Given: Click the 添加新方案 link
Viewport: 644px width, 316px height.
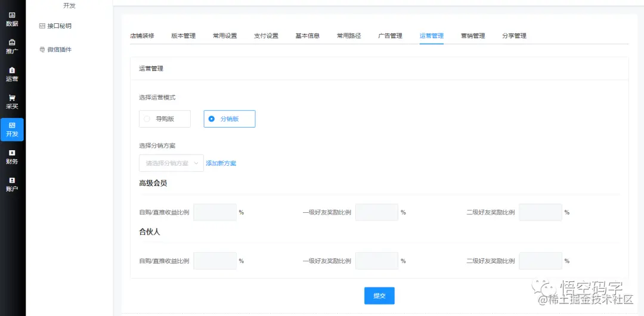Looking at the screenshot, I should click(x=221, y=163).
